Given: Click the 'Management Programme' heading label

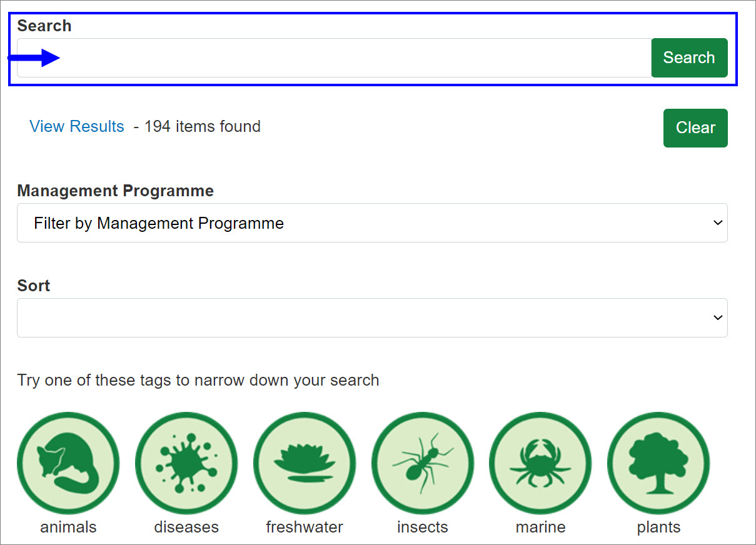Looking at the screenshot, I should [x=115, y=191].
